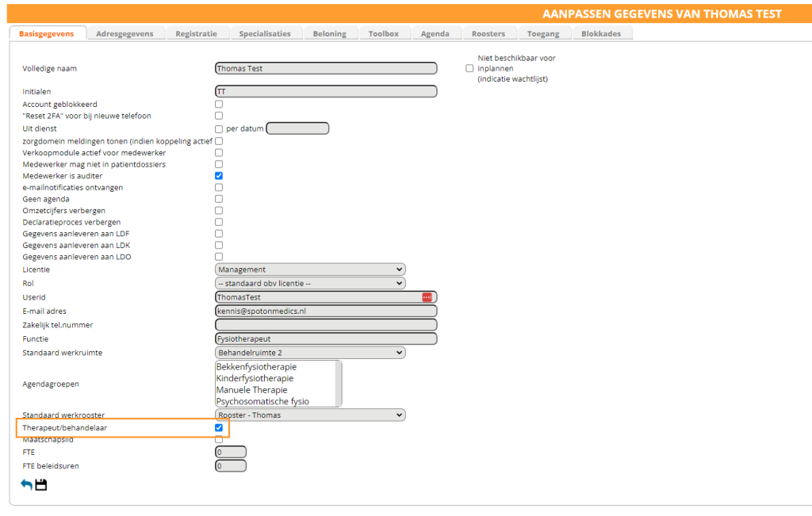Click the E-mail adres input field
Screen dimensions: 812x516
pos(325,312)
